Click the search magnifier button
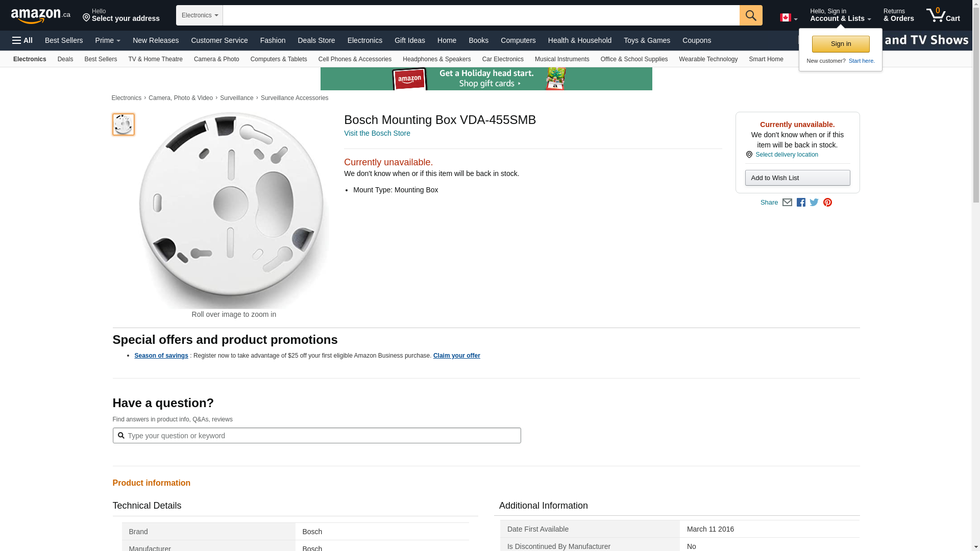The width and height of the screenshot is (980, 551). click(750, 15)
